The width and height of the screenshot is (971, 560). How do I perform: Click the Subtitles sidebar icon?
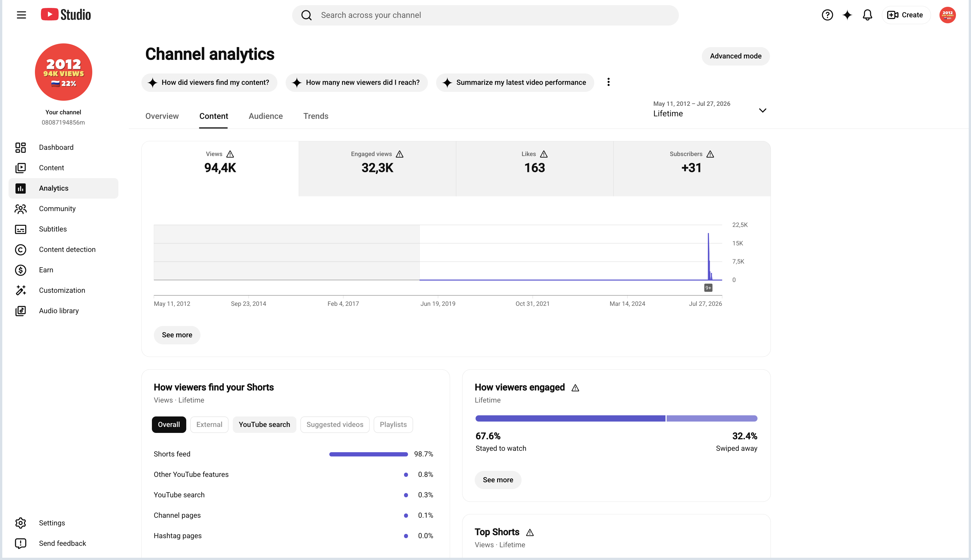[20, 229]
